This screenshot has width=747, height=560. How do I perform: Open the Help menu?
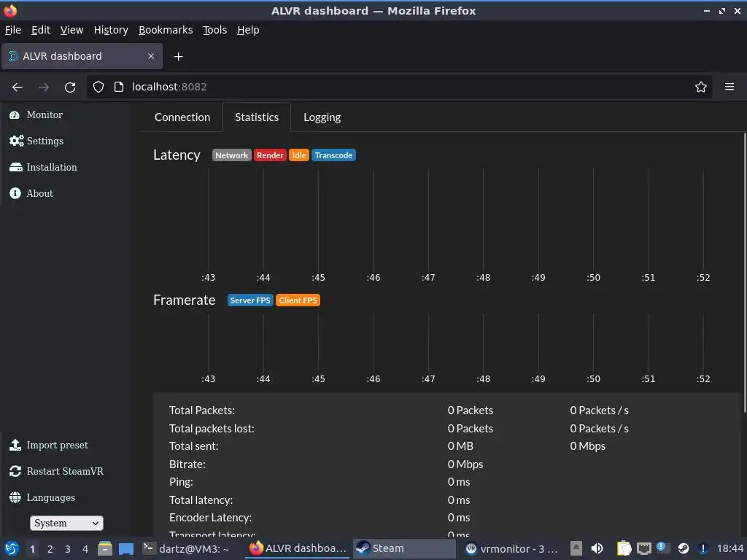point(248,30)
